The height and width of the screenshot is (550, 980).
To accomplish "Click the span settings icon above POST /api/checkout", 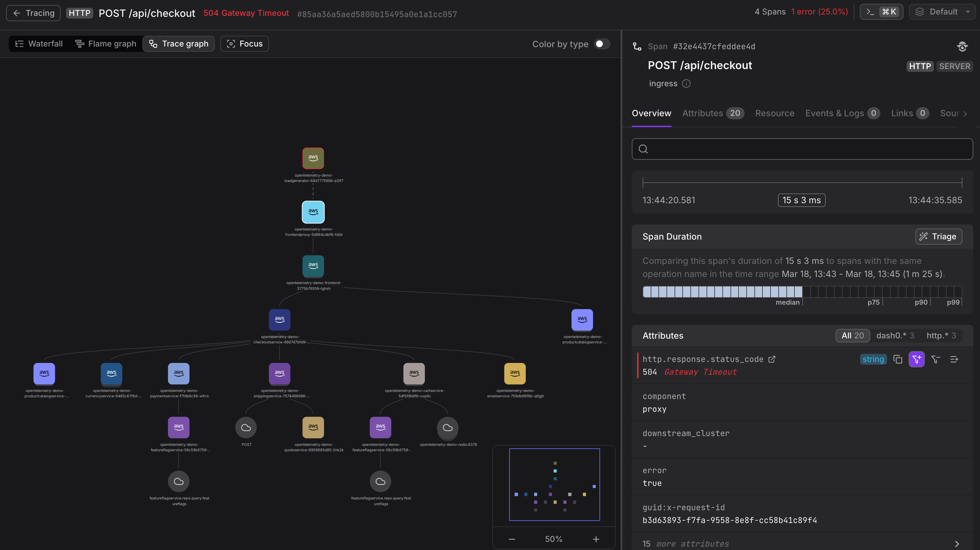I will [962, 47].
